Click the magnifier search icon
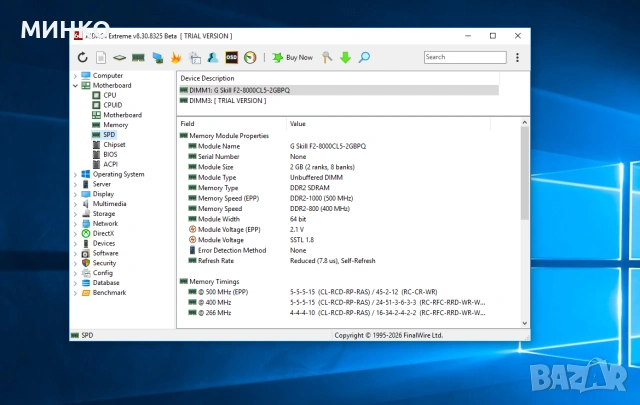Image resolution: width=640 pixels, height=405 pixels. (364, 58)
